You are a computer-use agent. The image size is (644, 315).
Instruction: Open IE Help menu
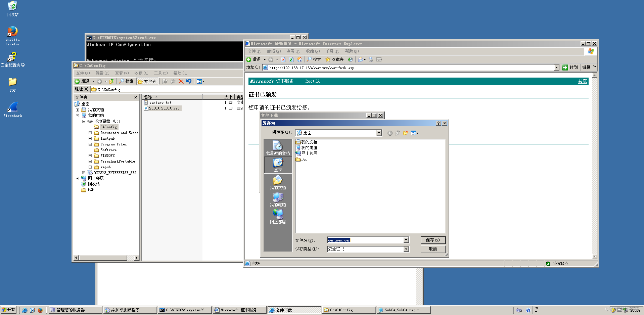pyautogui.click(x=352, y=51)
